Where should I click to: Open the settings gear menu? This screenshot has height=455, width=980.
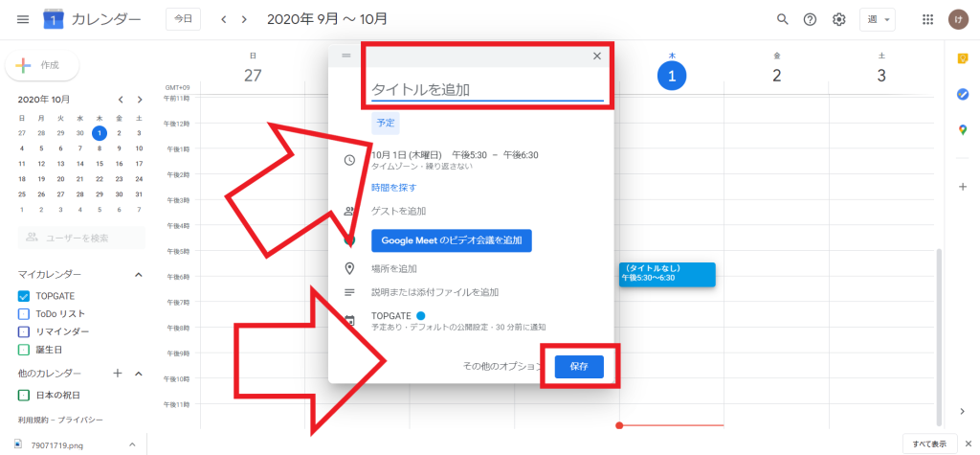click(839, 19)
